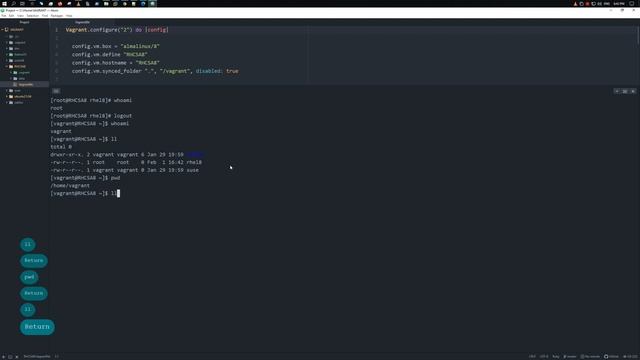Open VLC cone icon in taskbar

[x=78, y=3]
